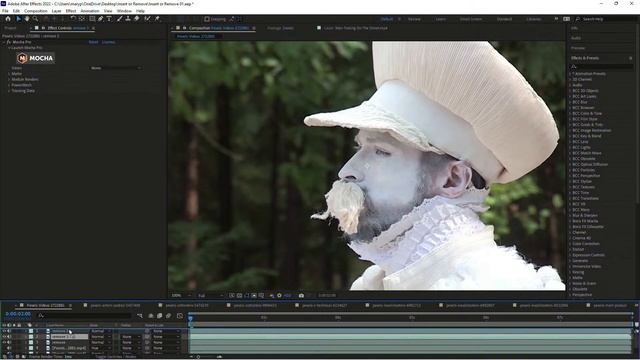
Task: Open the Effect menu
Action: click(x=71, y=11)
